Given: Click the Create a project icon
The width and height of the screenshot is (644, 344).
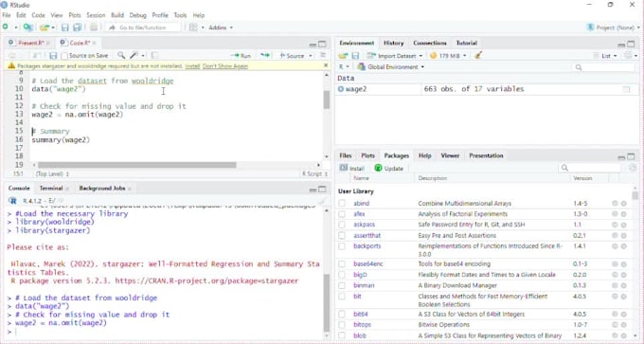Looking at the screenshot, I should tap(27, 27).
